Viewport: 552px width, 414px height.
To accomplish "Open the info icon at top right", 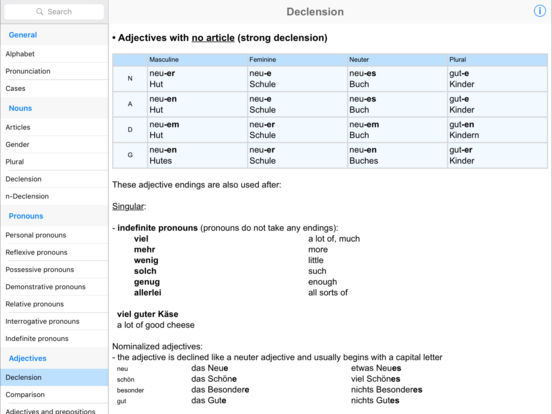I will pos(539,11).
